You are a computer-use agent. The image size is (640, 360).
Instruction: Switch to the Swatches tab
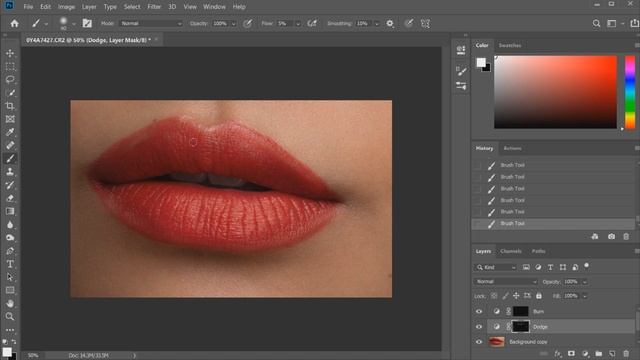(x=510, y=45)
